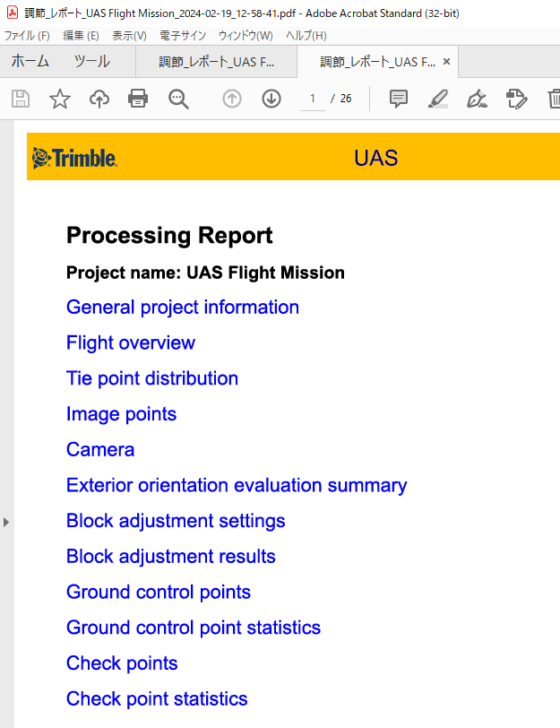560x728 pixels.
Task: Open the ヘルプ menu
Action: click(x=306, y=36)
